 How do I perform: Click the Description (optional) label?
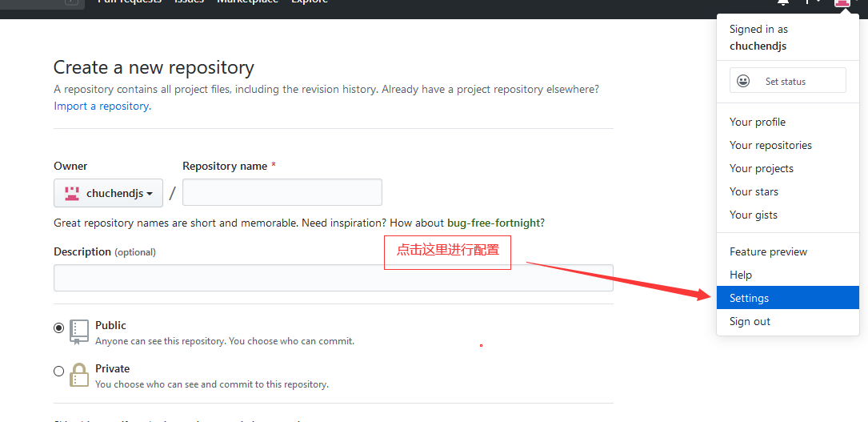[105, 252]
